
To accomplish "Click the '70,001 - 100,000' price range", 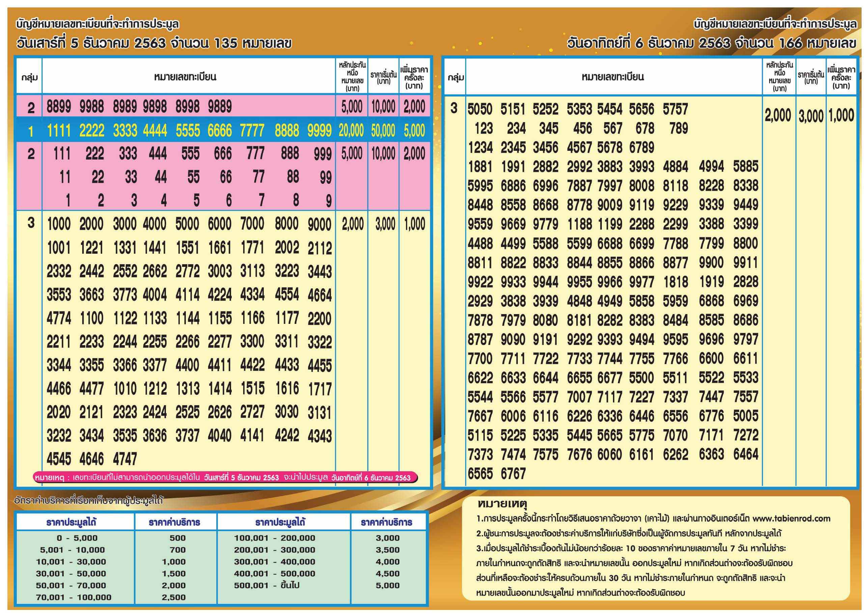I will 74,597.
